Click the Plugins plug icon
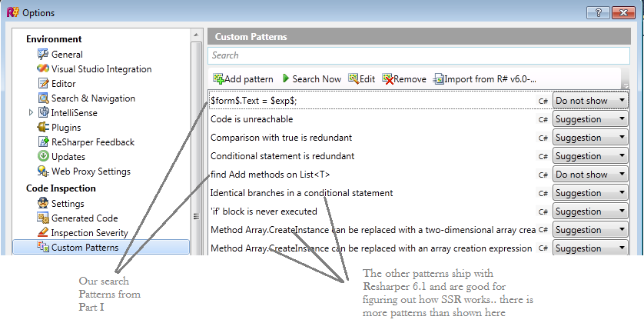Image resolution: width=644 pixels, height=323 pixels. click(x=43, y=128)
